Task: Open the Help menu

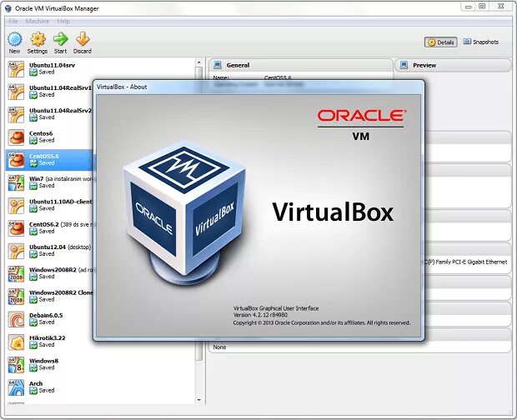Action: tap(63, 21)
